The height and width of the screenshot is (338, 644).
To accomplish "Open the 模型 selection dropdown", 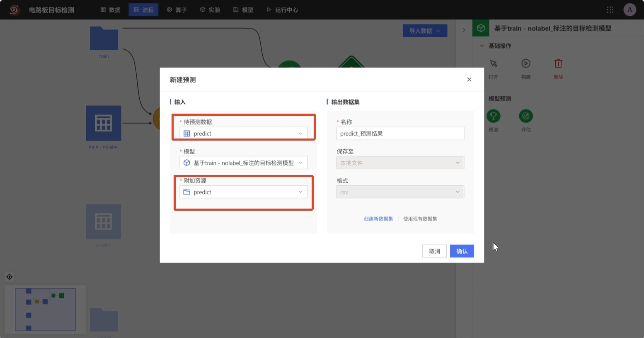I will click(243, 163).
